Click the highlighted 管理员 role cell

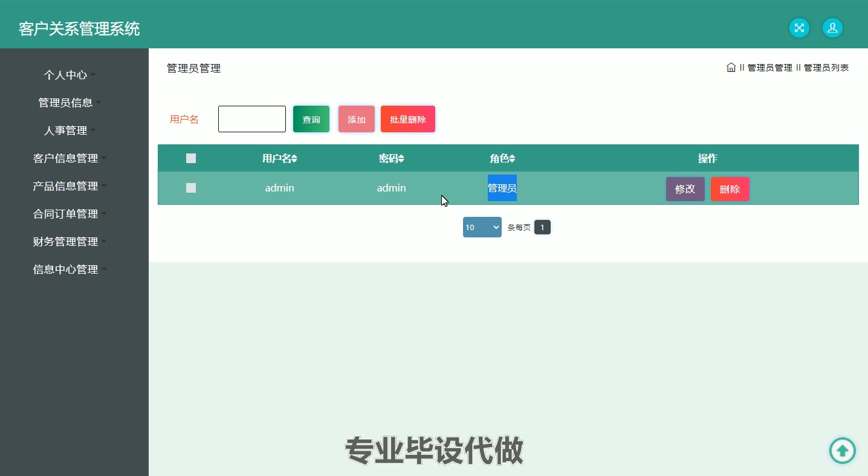pyautogui.click(x=502, y=188)
